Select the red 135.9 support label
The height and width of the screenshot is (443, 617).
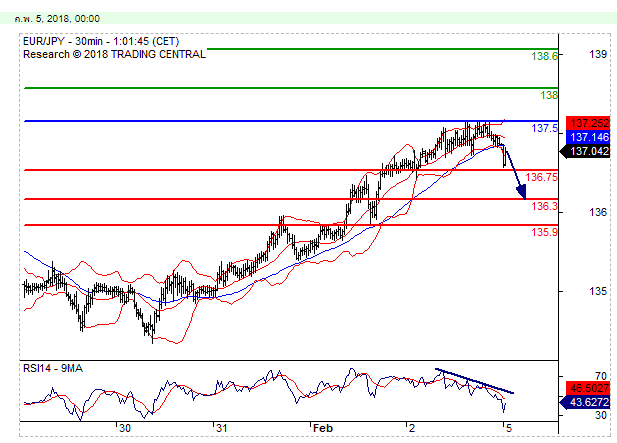pos(545,232)
